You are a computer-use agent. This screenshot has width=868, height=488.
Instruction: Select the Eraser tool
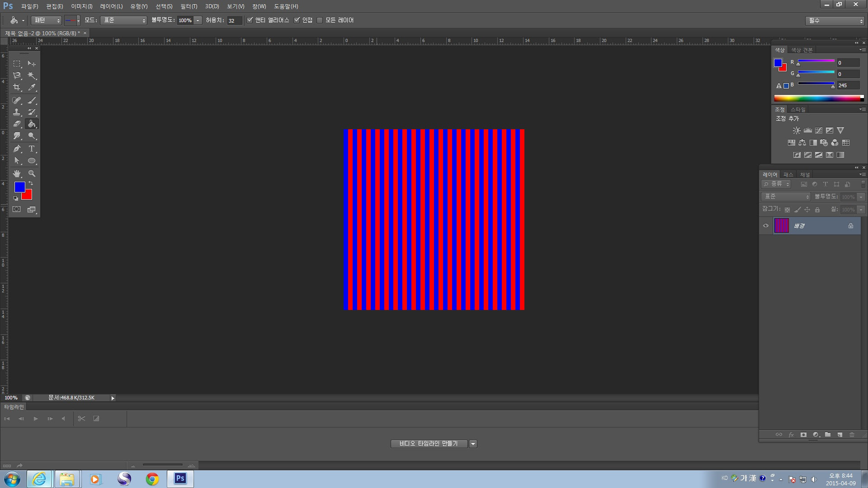point(17,124)
